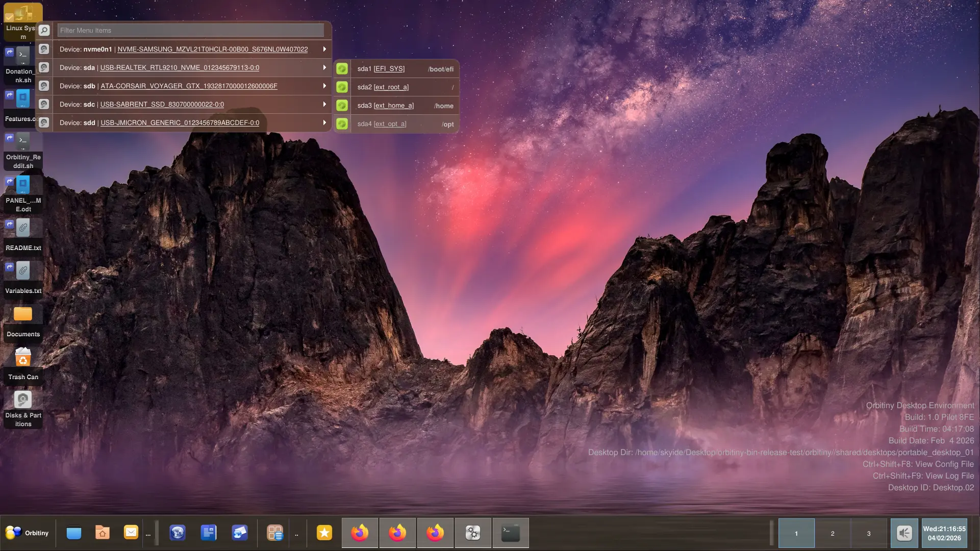Expand the sdd JMicron device submenu arrow
This screenshot has height=551, width=980.
pos(324,122)
